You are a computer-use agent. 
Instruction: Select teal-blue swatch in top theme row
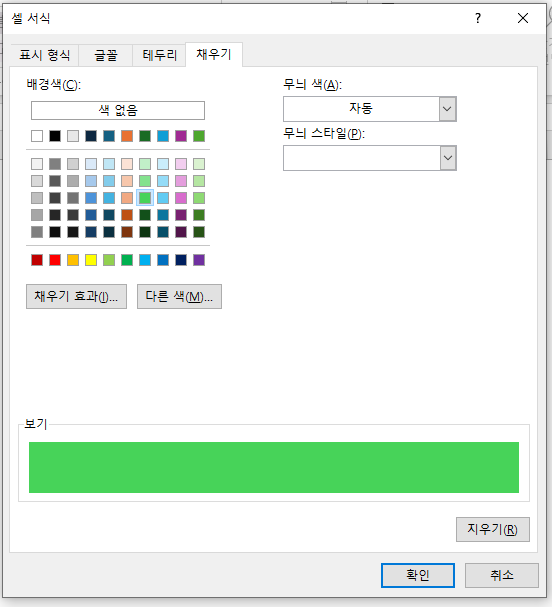109,136
